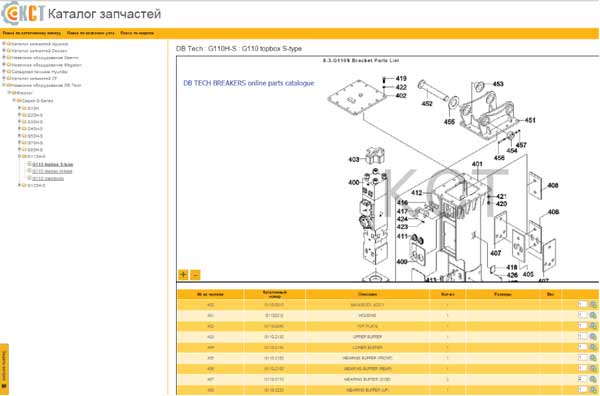Expand Каталог запчастей Hyundai node
This screenshot has width=600, height=396.
pyautogui.click(x=4, y=44)
